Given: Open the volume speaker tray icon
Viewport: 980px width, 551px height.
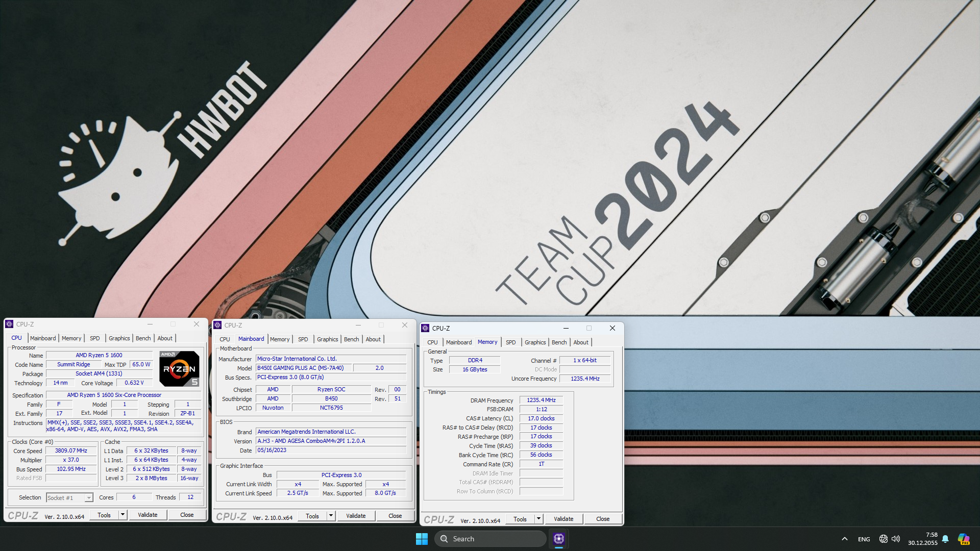Looking at the screenshot, I should 896,539.
